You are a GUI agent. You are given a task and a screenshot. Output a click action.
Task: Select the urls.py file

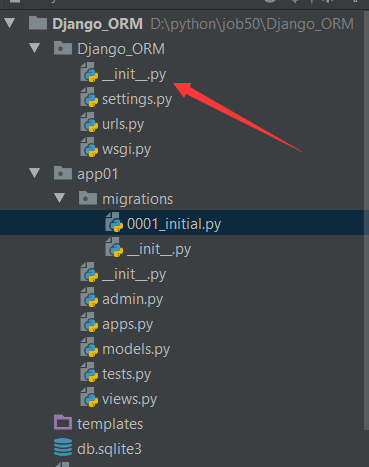point(123,124)
